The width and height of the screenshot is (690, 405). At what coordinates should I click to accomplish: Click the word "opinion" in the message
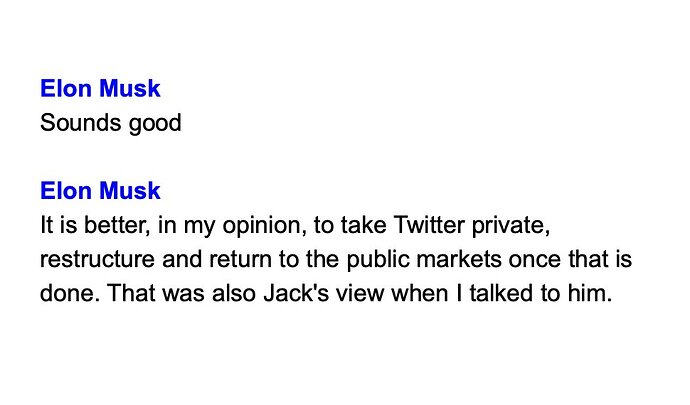tap(264, 226)
